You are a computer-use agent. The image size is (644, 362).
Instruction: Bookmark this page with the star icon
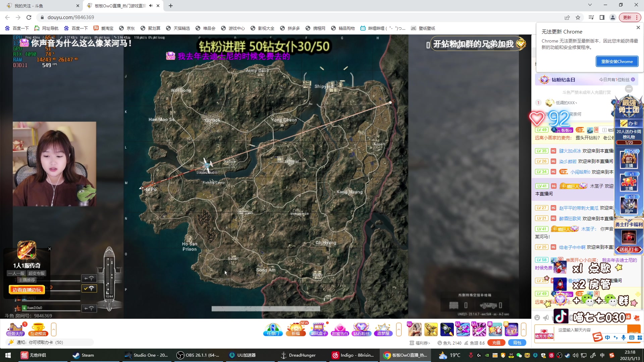578,17
